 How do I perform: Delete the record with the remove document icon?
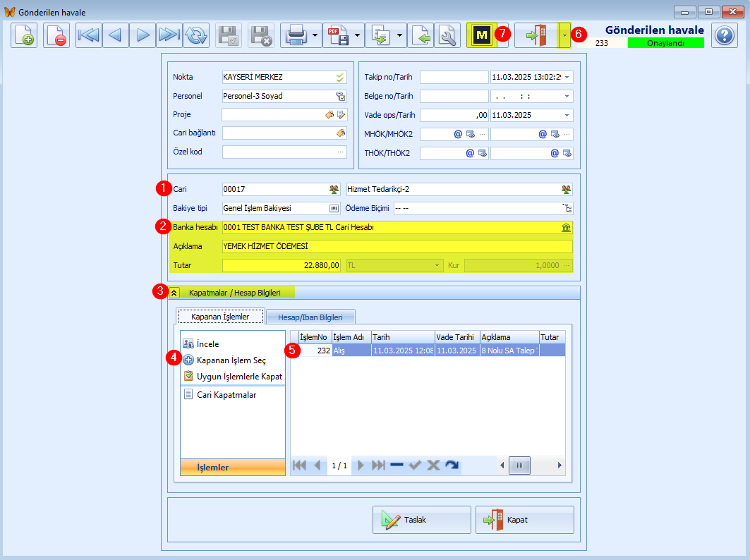point(56,35)
